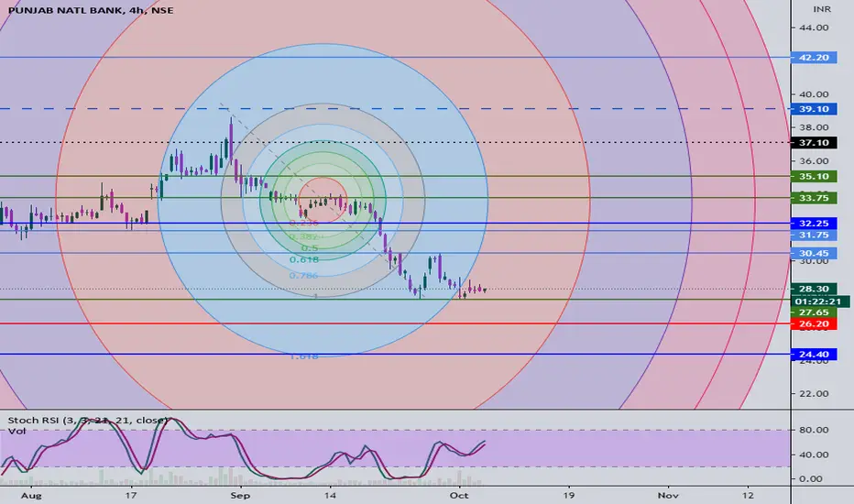The height and width of the screenshot is (504, 854).
Task: Click the 0.786 Fibonacci circle label
Action: click(303, 276)
